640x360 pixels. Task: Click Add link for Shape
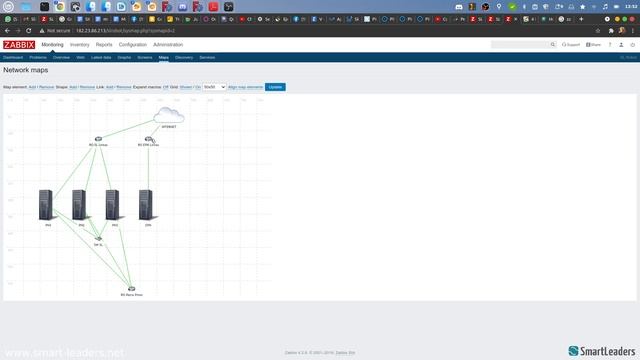[73, 87]
